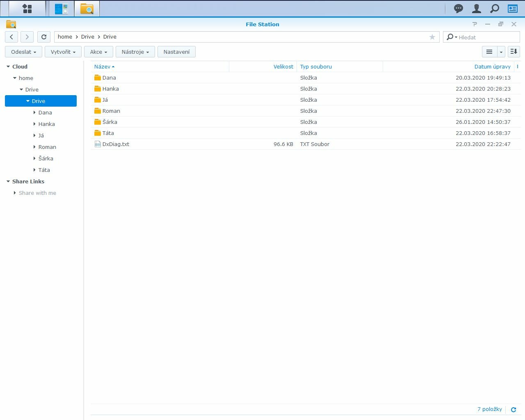Click the refresh folder button

click(x=44, y=37)
